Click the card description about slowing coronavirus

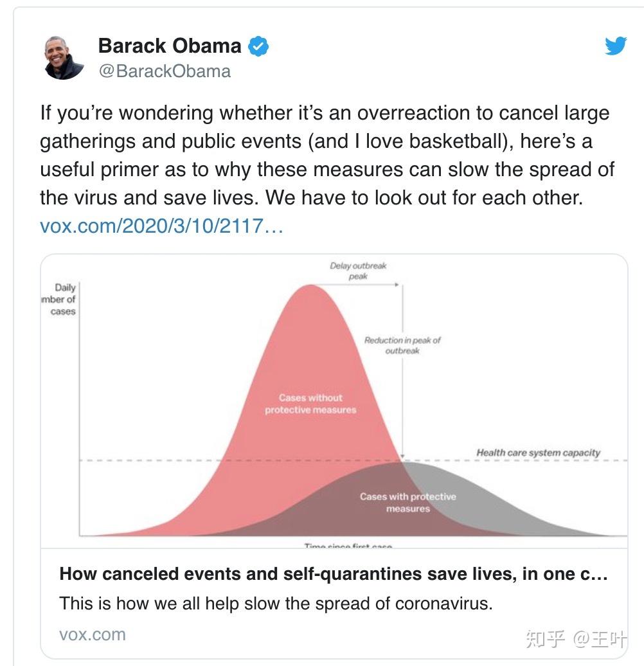(275, 604)
